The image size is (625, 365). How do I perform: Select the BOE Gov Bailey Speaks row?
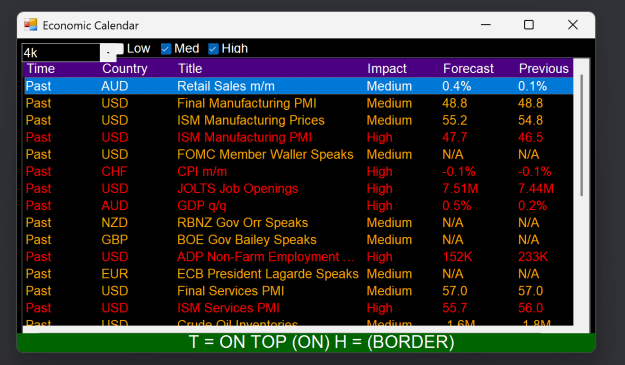(299, 240)
